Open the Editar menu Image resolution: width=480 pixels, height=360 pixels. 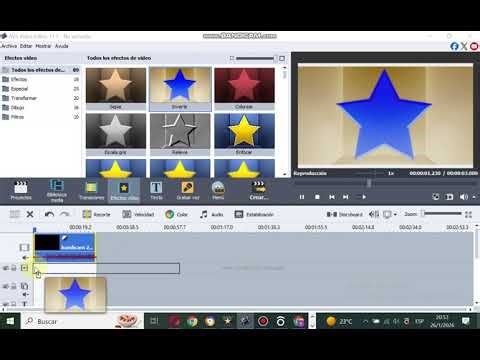tap(26, 46)
